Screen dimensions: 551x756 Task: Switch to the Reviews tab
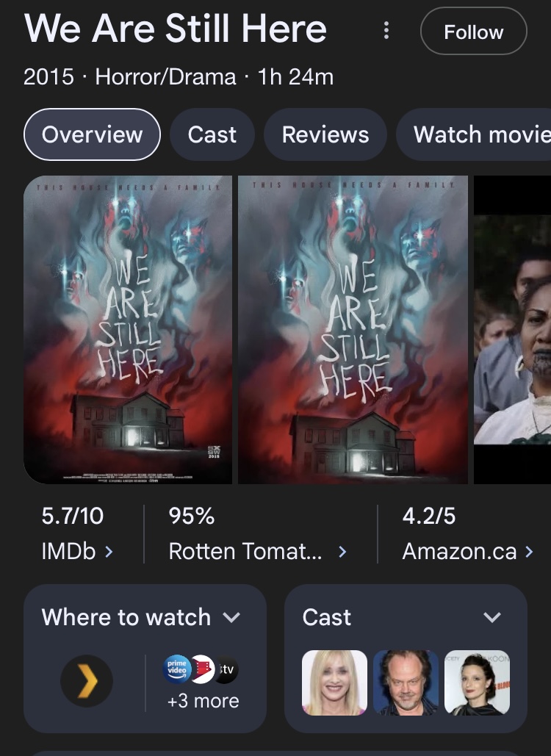[325, 134]
